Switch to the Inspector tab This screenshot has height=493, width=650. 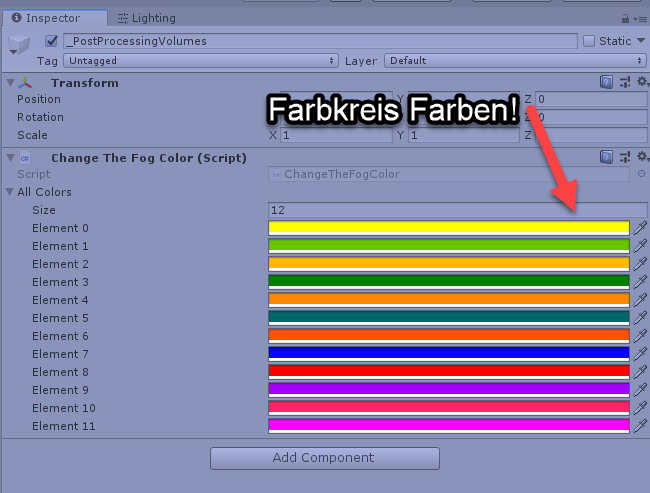(x=55, y=18)
